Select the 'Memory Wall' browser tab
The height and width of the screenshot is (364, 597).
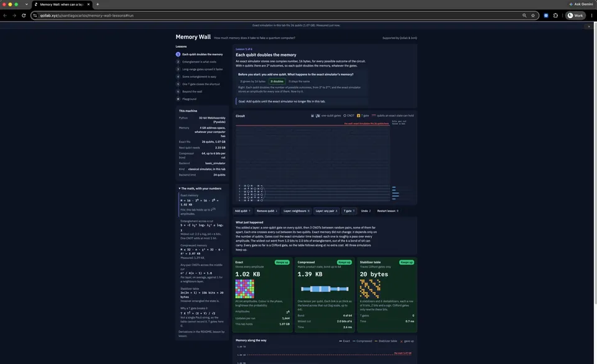pos(62,4)
